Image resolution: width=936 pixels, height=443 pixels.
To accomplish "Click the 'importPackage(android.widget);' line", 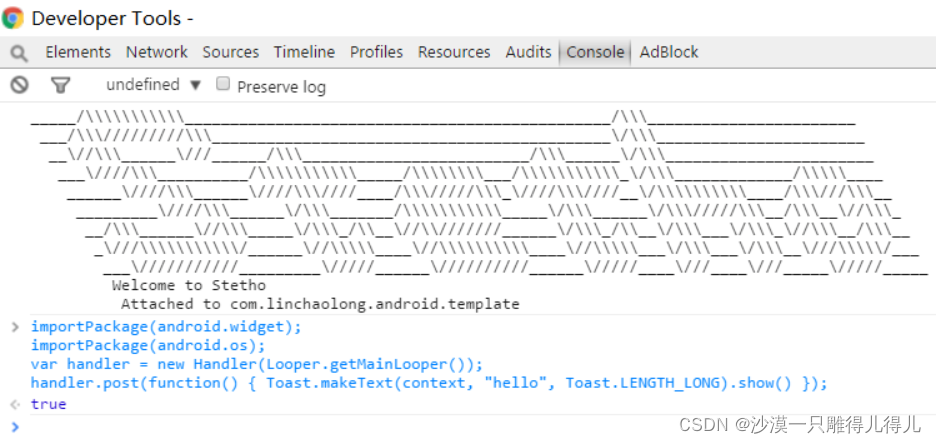I will (167, 327).
